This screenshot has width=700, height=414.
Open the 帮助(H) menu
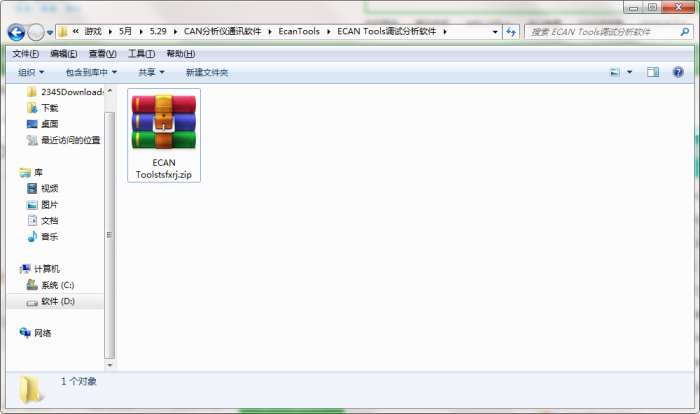(180, 54)
